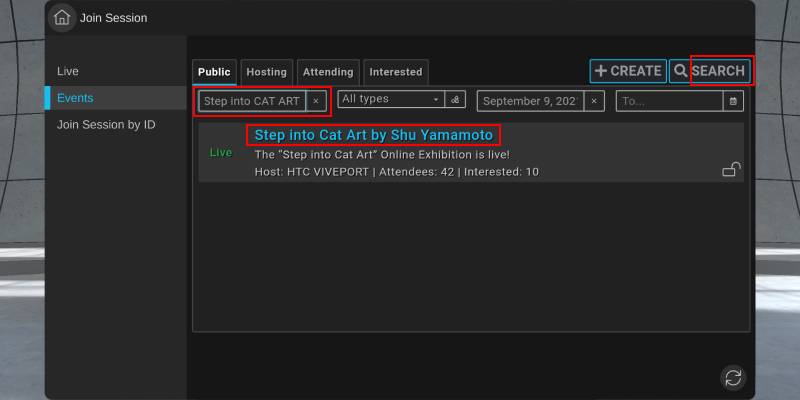Select Live in the left sidebar

[x=68, y=71]
